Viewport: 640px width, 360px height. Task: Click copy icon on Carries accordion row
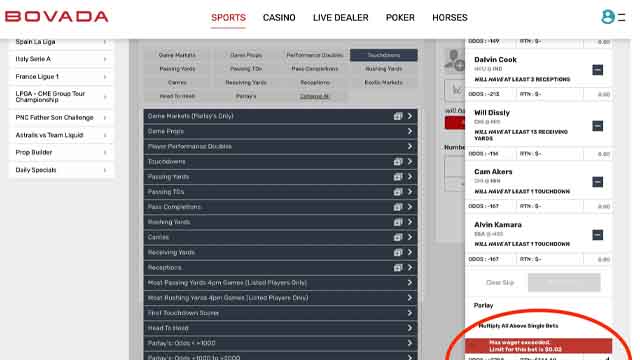pos(398,237)
